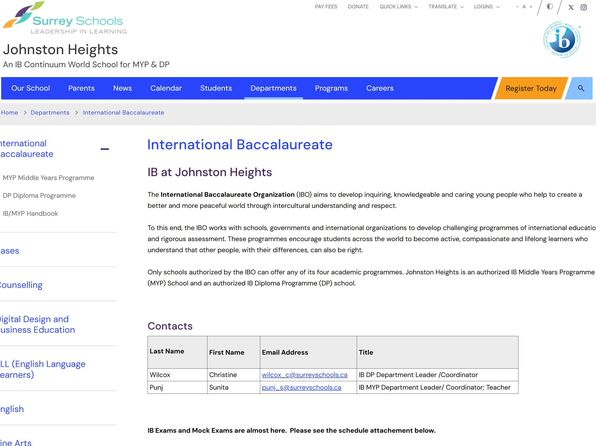Open the English department in sidebar

(12, 409)
